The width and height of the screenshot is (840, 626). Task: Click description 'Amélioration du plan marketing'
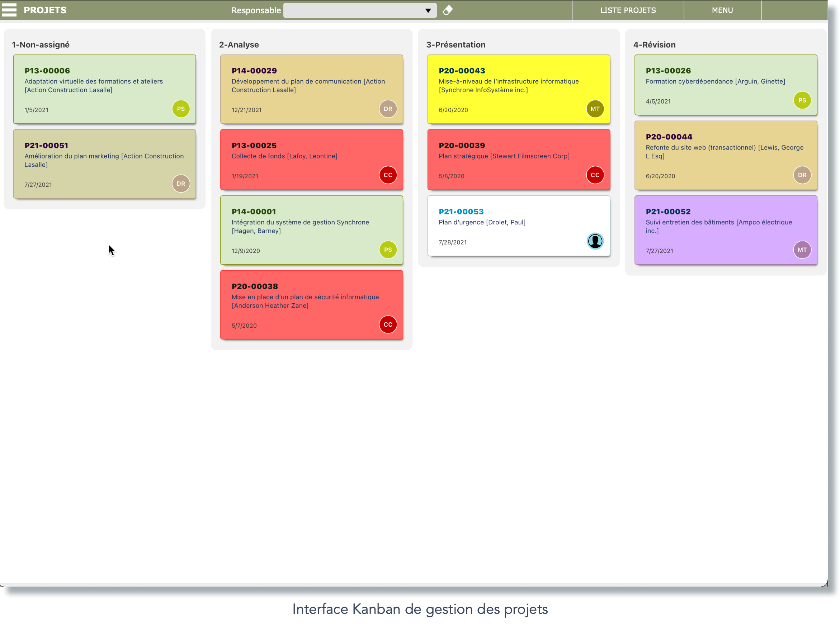(x=72, y=156)
